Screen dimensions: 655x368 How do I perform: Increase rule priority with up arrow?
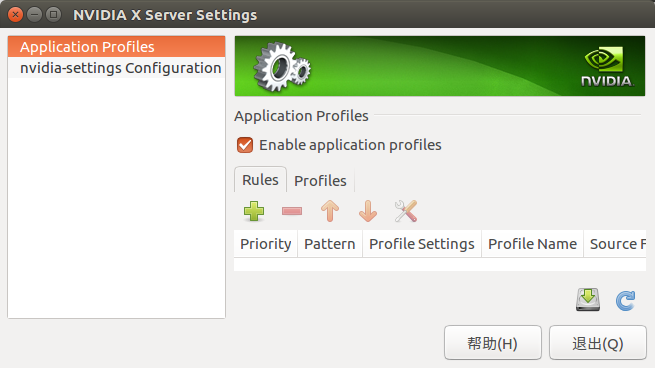tap(330, 211)
